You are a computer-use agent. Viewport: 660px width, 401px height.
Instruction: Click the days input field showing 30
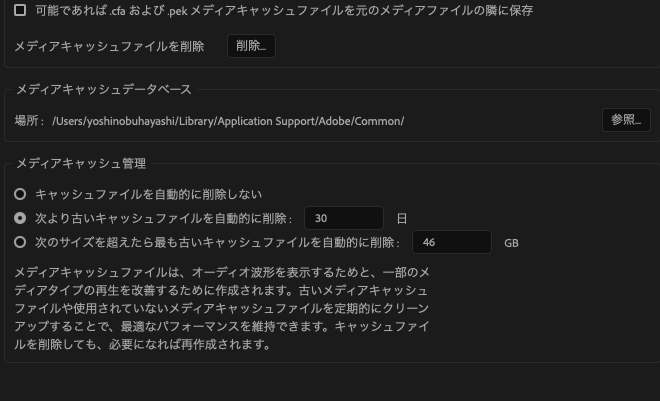(x=343, y=218)
